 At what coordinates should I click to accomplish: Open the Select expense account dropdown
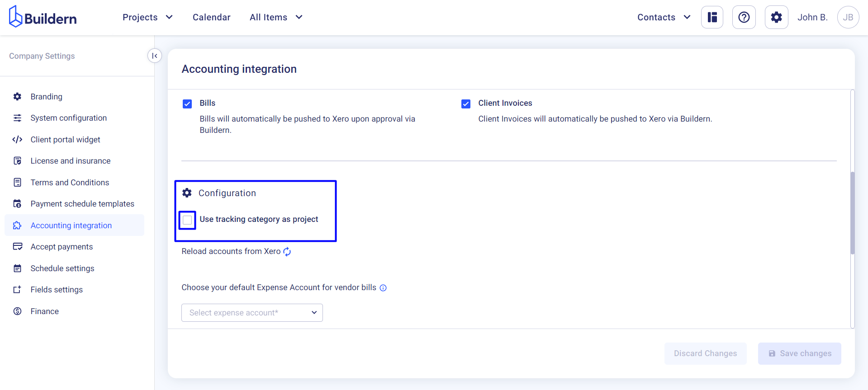[252, 313]
